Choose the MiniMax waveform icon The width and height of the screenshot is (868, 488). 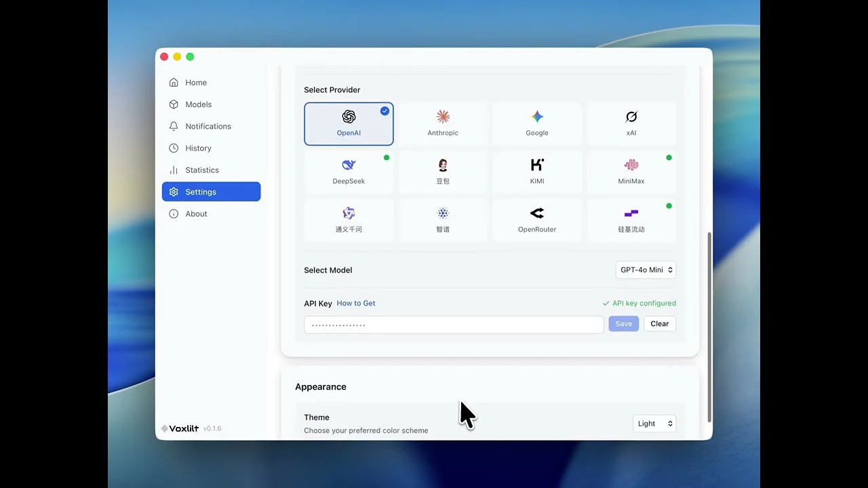pos(631,165)
